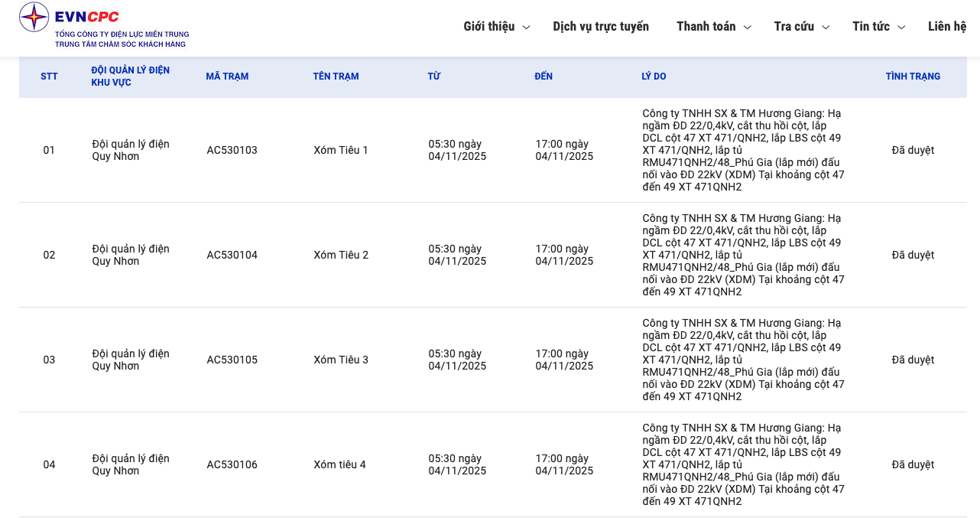Expand the Tra cứu dropdown chevron
This screenshot has height=518, width=980.
point(826,28)
